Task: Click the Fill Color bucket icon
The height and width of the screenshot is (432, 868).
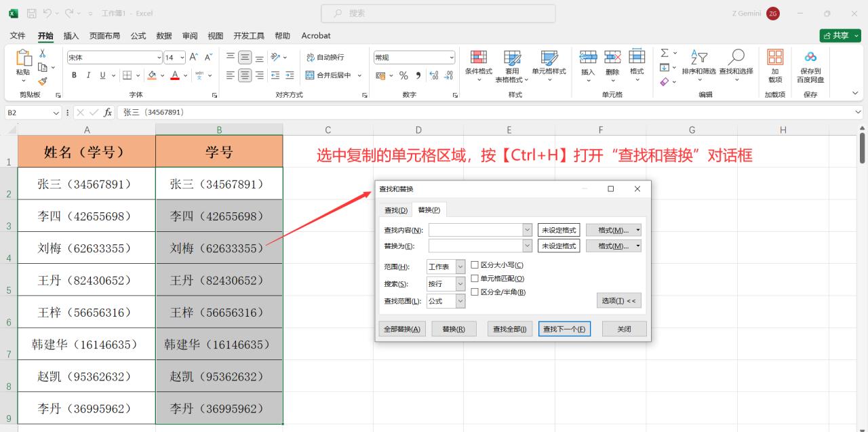Action: pyautogui.click(x=153, y=75)
